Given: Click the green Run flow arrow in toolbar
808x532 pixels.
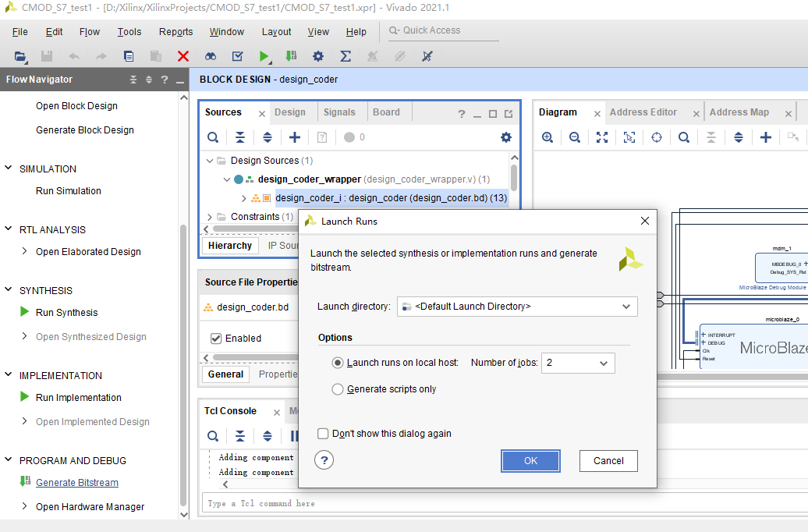Looking at the screenshot, I should point(264,56).
